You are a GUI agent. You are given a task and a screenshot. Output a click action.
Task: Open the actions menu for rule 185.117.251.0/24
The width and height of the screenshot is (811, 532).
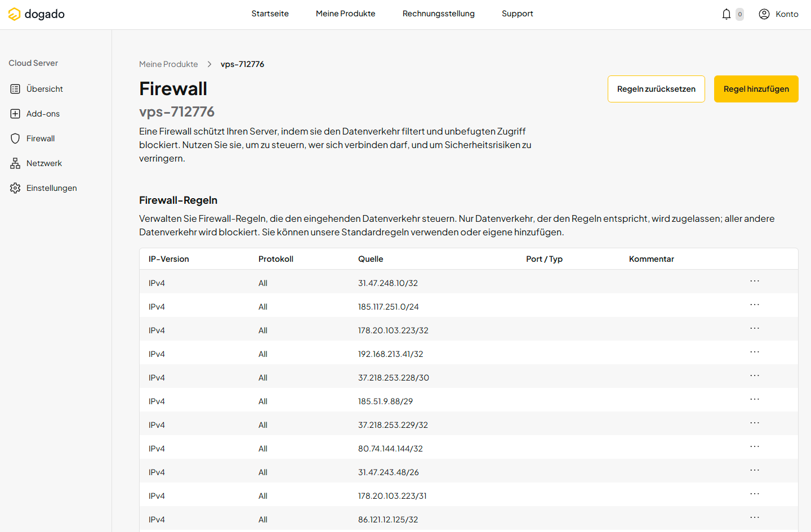755,304
